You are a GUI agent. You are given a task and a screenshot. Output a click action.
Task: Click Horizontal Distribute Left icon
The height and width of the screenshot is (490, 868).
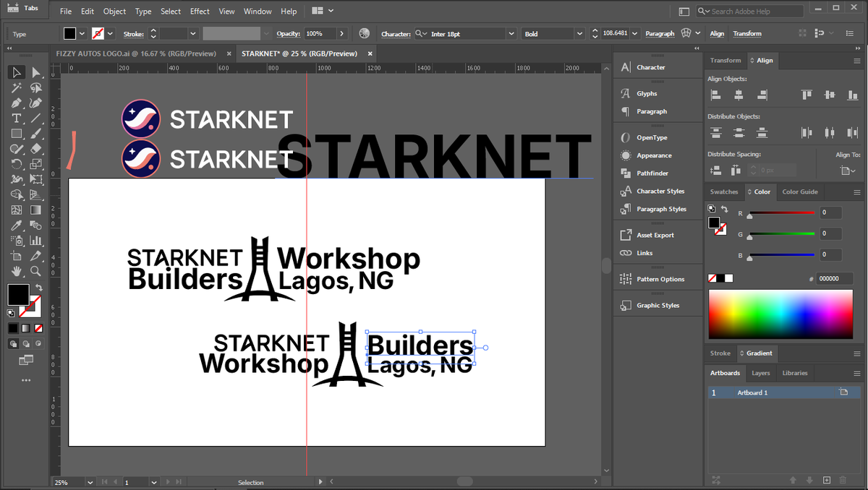(x=807, y=132)
